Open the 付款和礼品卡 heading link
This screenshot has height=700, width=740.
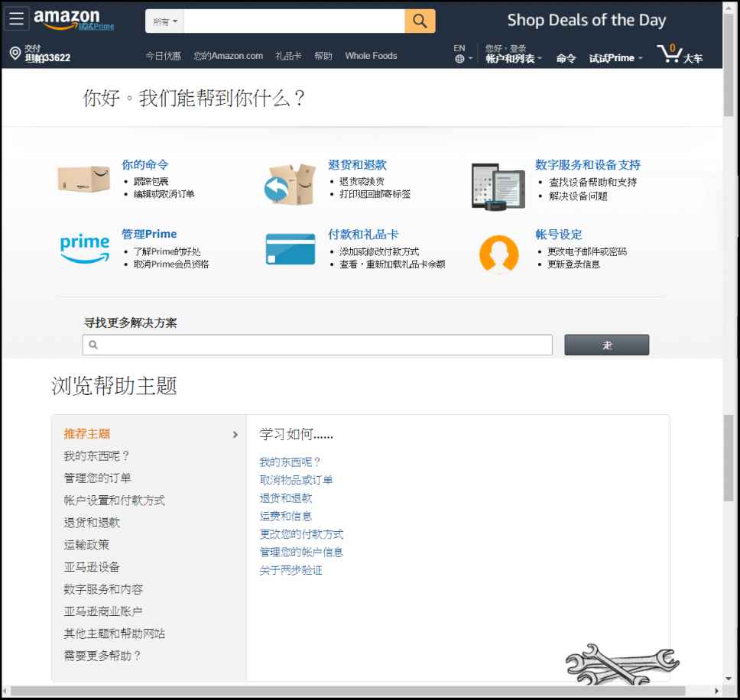(363, 235)
